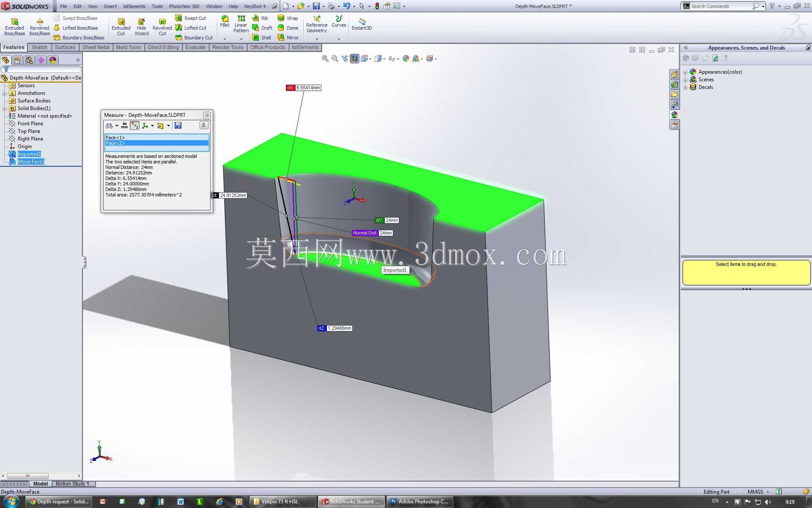The height and width of the screenshot is (508, 812).
Task: Select the Draft tool
Action: (x=262, y=28)
